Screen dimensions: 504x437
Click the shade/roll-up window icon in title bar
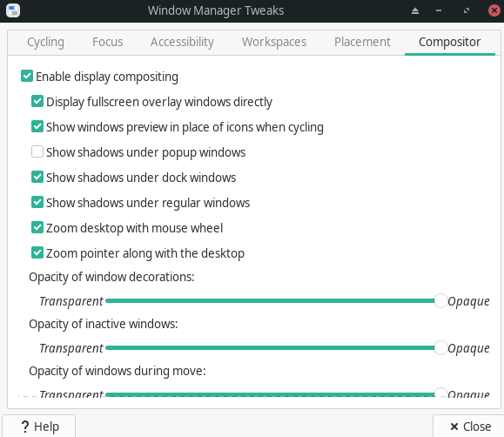(415, 11)
